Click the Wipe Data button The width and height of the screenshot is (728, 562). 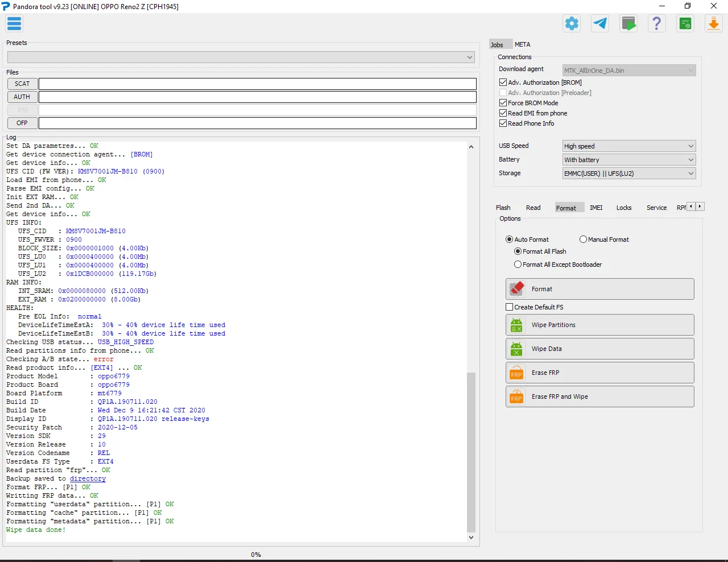(599, 349)
